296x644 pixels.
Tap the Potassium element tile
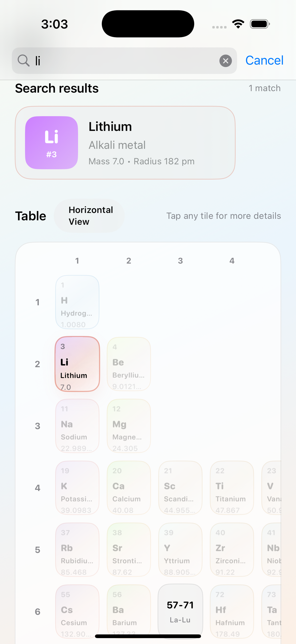77,488
